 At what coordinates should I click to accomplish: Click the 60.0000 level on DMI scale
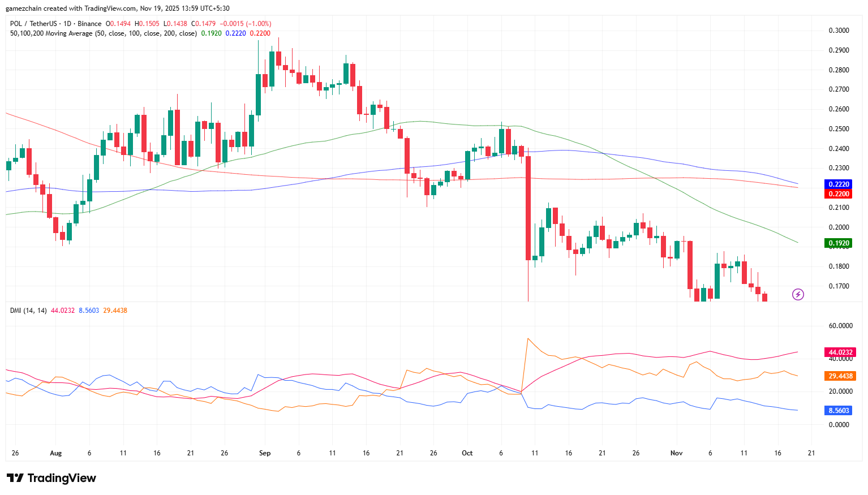[840, 326]
